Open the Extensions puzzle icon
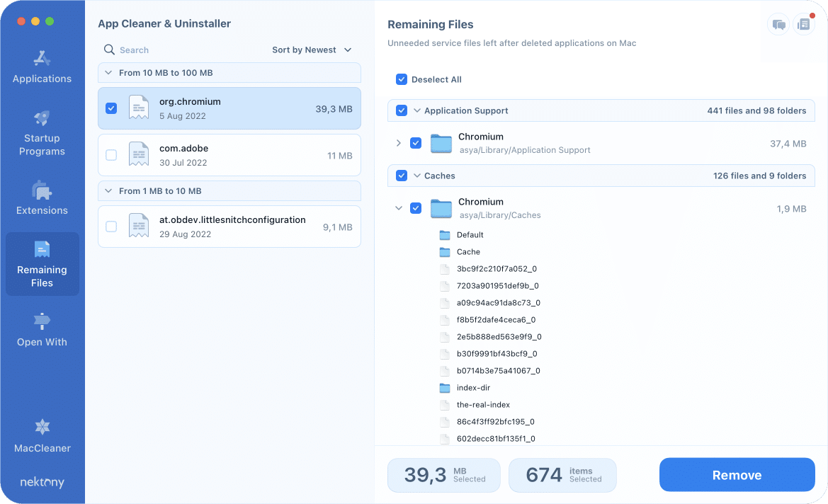828x504 pixels. click(42, 190)
